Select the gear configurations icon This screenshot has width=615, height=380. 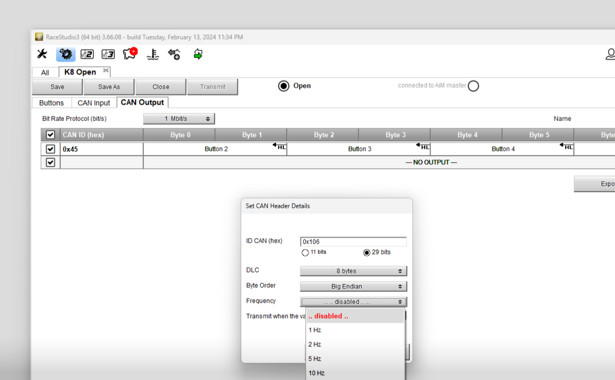click(x=66, y=54)
